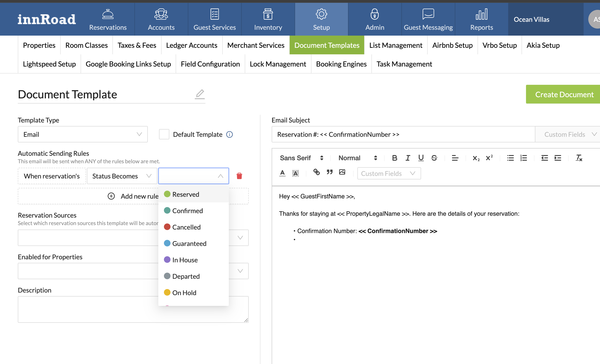Open the Template Type Email dropdown
Viewport: 600px width, 364px height.
pos(82,134)
